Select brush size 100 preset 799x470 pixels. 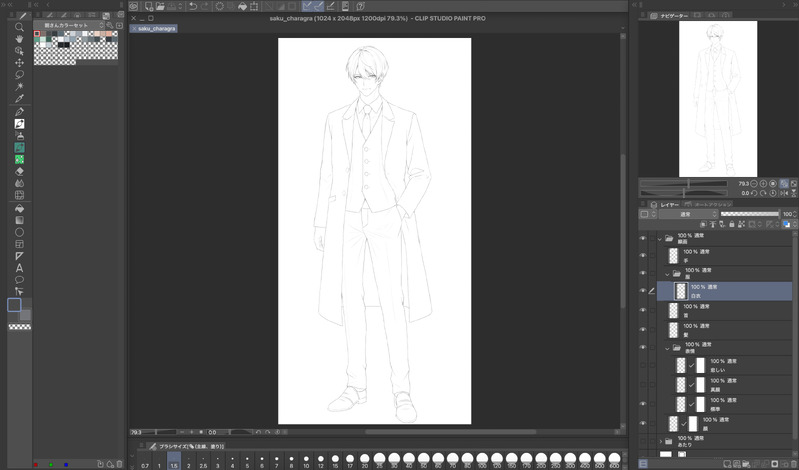click(483, 461)
